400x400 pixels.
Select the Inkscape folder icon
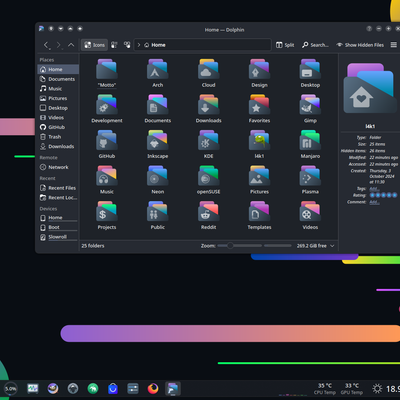point(158,140)
